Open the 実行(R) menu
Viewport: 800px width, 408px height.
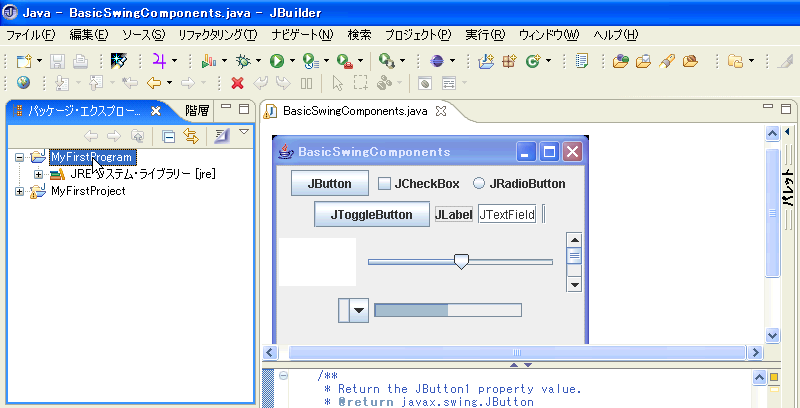(484, 35)
